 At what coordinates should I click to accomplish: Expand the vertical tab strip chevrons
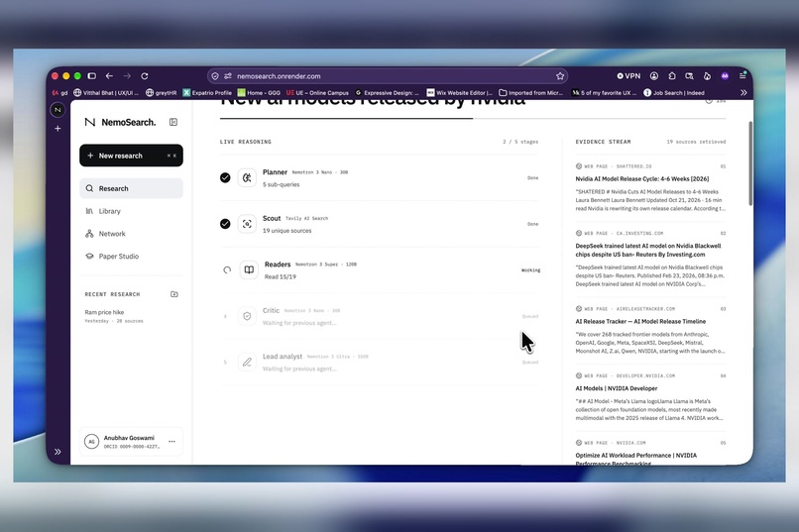pyautogui.click(x=57, y=452)
